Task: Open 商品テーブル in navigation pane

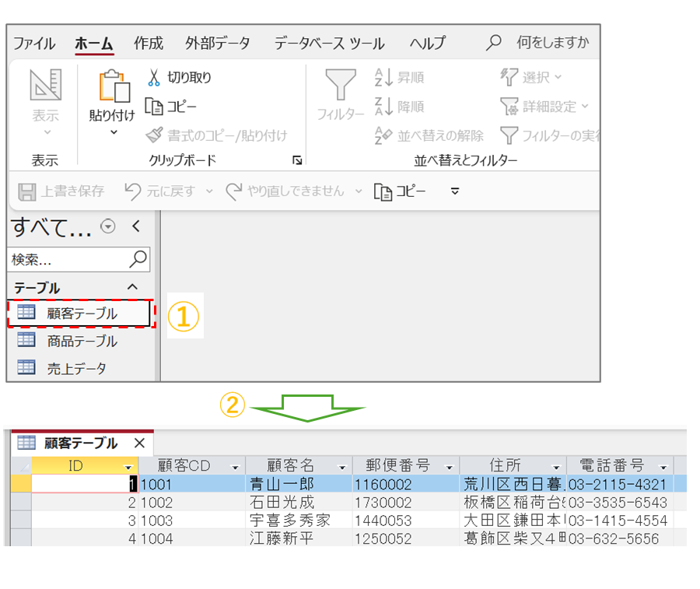Action: pos(82,341)
